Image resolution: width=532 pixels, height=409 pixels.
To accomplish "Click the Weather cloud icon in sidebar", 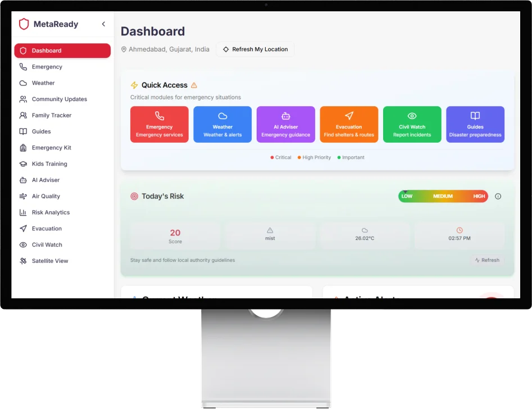I will click(23, 83).
